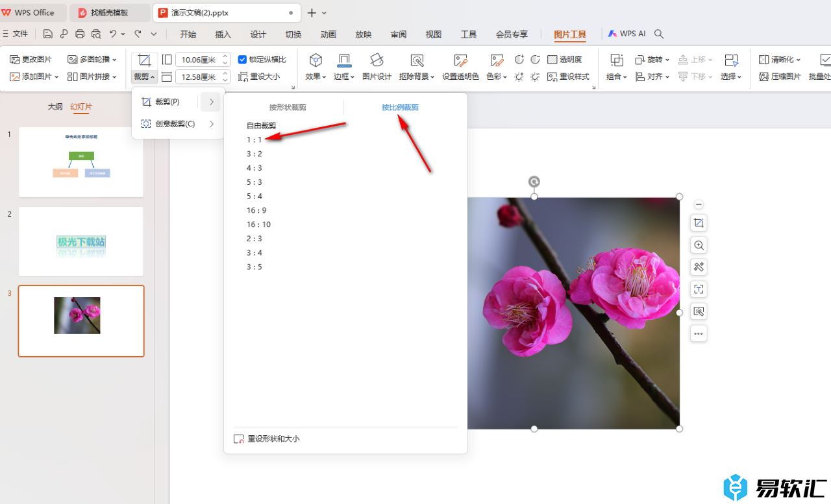This screenshot has width=831, height=504.
Task: Click the Crop (裁剪) ribbon icon
Action: (x=145, y=60)
